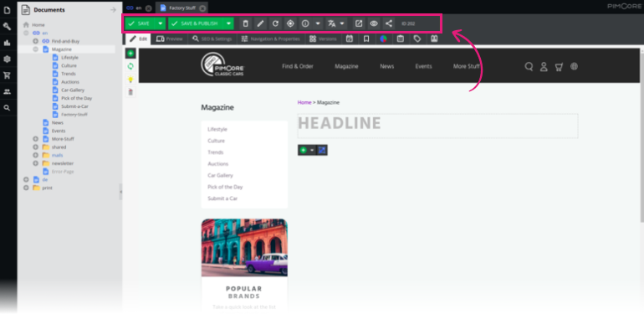Click green refresh arrows icon in editor sidebar
This screenshot has width=644, height=314.
pyautogui.click(x=130, y=66)
